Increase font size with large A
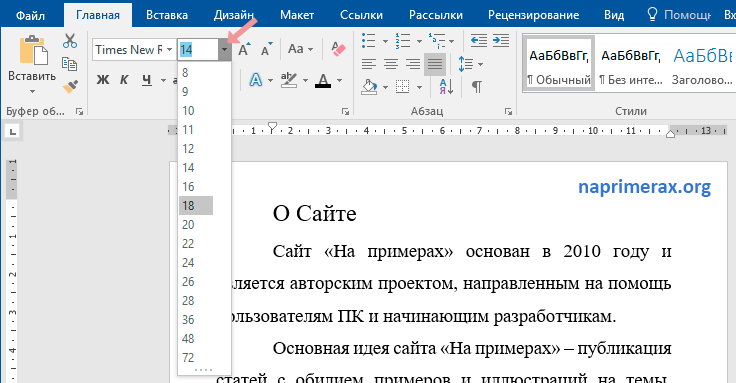Image resolution: width=736 pixels, height=383 pixels. pos(244,49)
